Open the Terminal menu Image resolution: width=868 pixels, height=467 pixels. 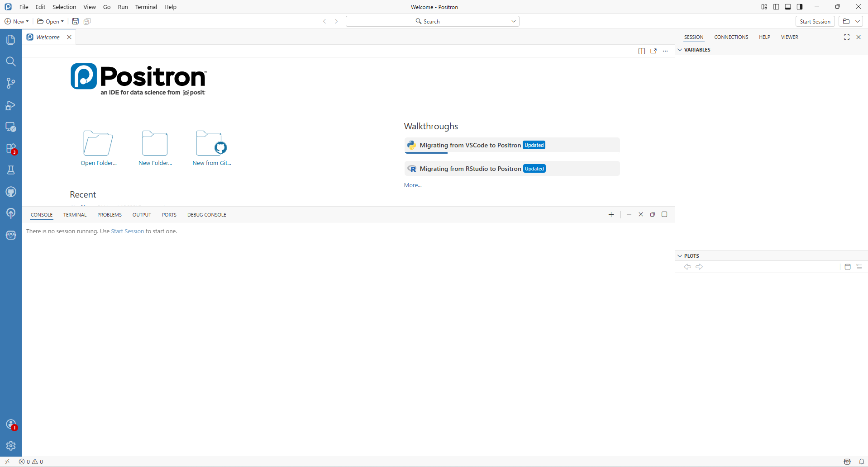click(x=146, y=7)
